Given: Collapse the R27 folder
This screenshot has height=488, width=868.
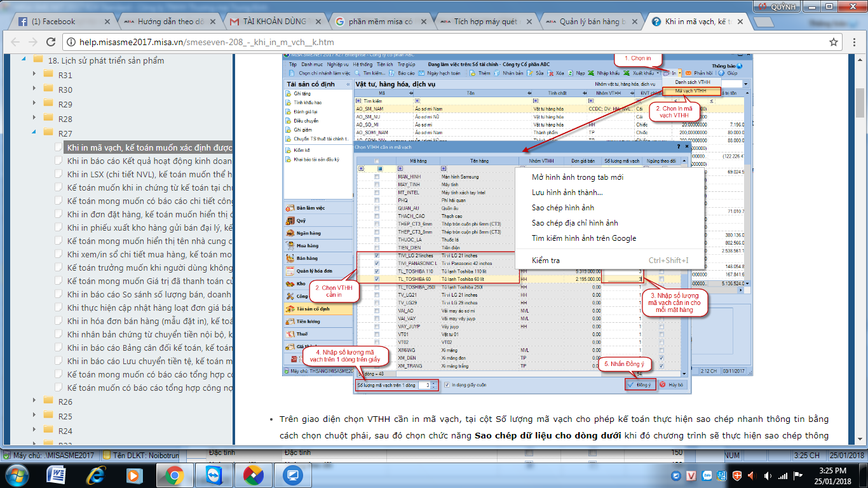Looking at the screenshot, I should pos(35,133).
